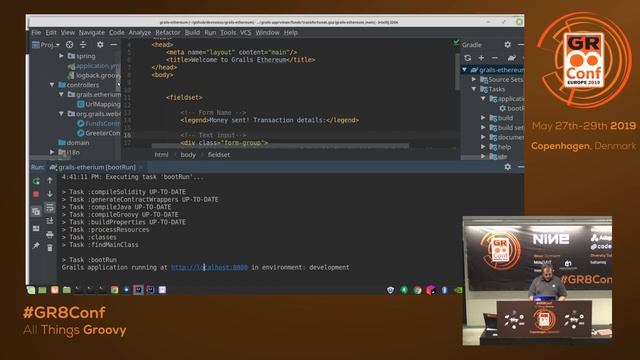Click the editor's horizontal scrollbar
Image resolution: width=640 pixels, height=360 pixels.
click(280, 146)
